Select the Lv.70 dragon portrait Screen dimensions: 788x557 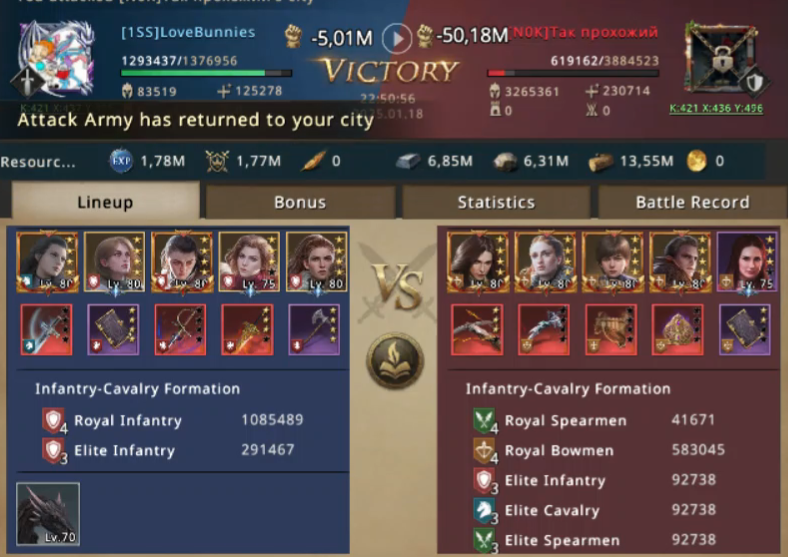click(x=48, y=514)
